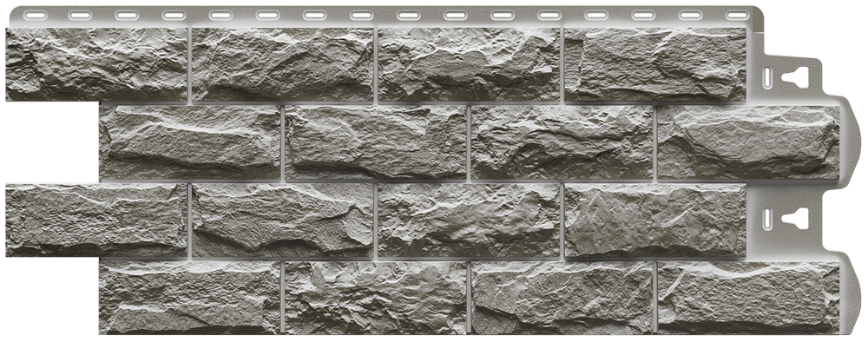Select the third stone in the third row
The image size is (868, 342).
[469, 220]
